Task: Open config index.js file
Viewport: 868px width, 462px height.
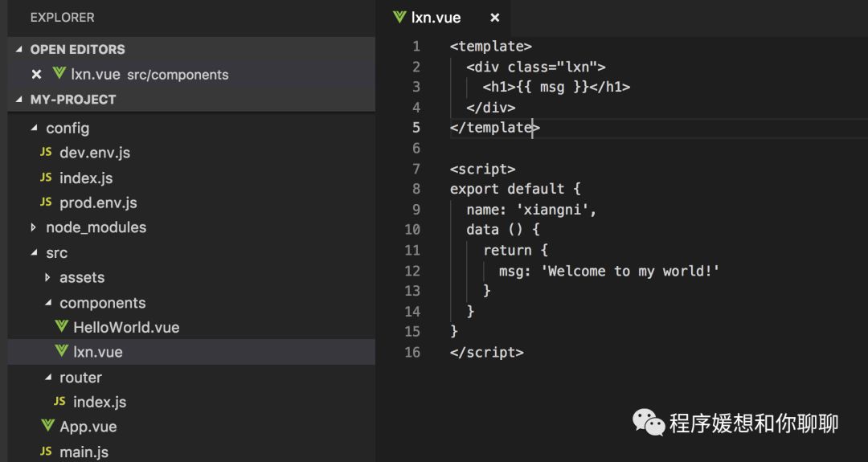Action: click(x=86, y=178)
